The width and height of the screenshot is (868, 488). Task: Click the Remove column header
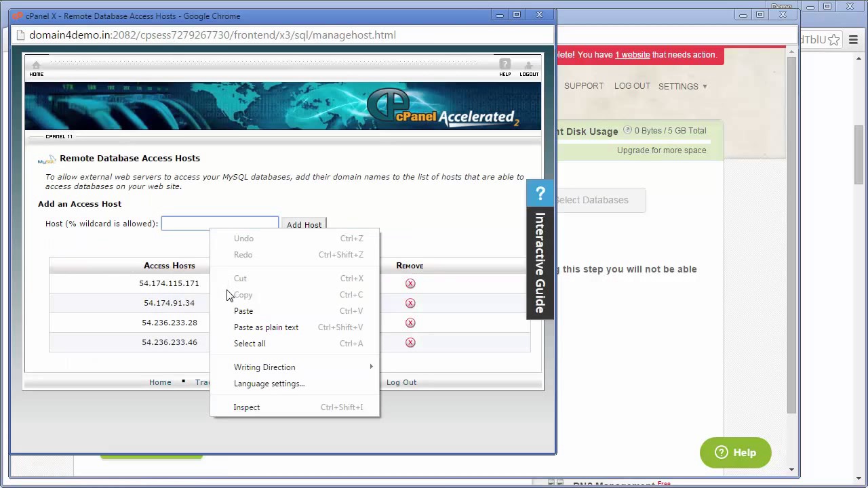click(410, 266)
